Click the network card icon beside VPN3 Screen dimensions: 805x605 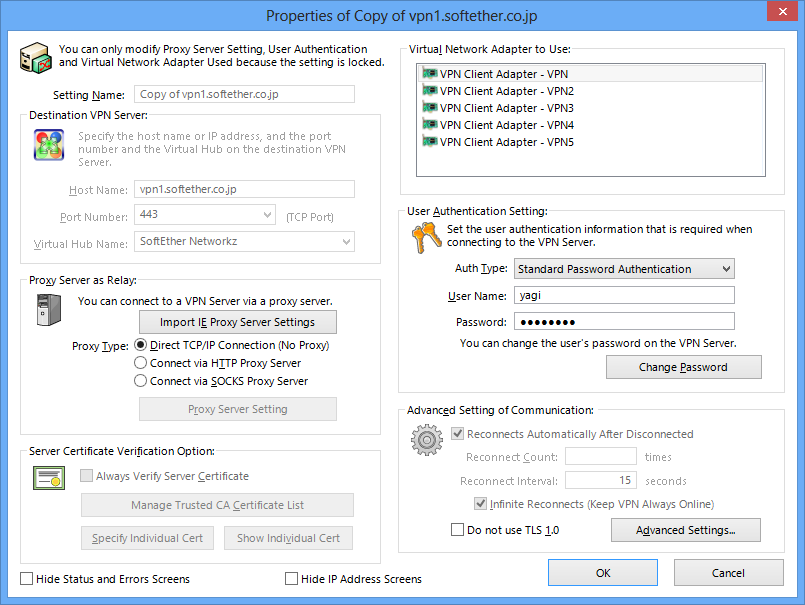(x=430, y=108)
